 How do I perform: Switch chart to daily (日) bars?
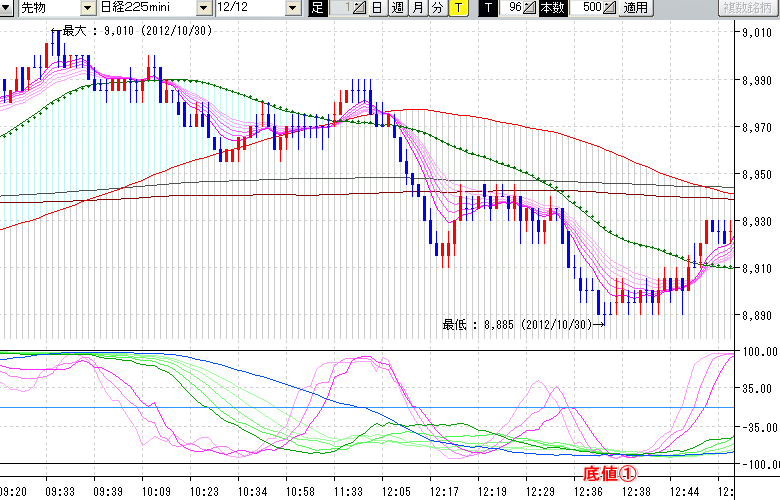(x=376, y=8)
